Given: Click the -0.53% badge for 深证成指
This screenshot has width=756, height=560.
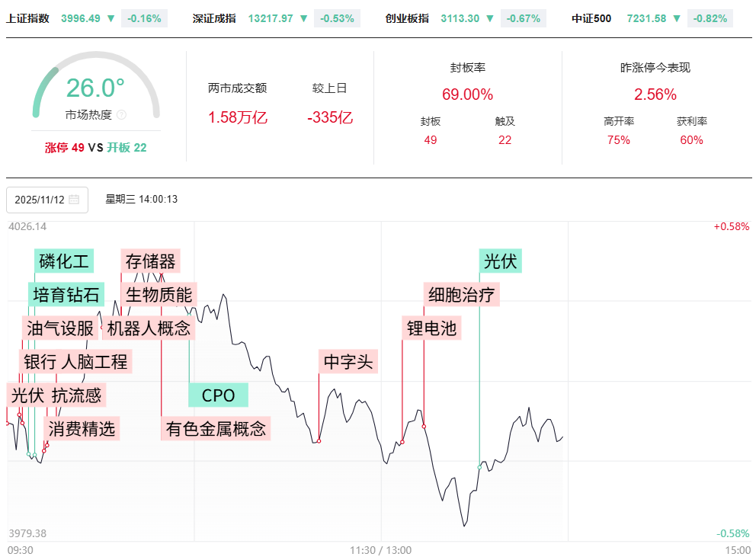Looking at the screenshot, I should (336, 18).
